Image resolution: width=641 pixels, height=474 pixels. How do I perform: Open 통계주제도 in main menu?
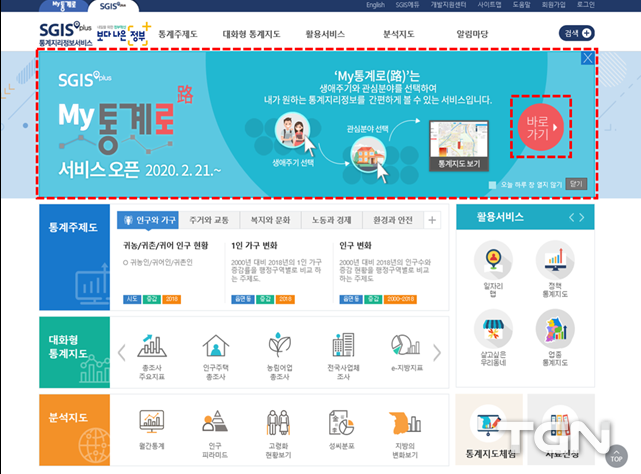[178, 34]
